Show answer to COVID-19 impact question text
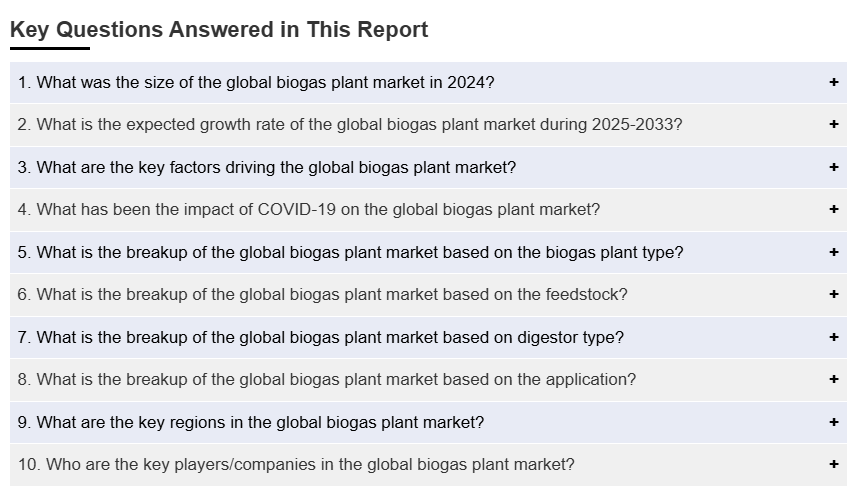Viewport: 858px width, 492px height. (309, 210)
